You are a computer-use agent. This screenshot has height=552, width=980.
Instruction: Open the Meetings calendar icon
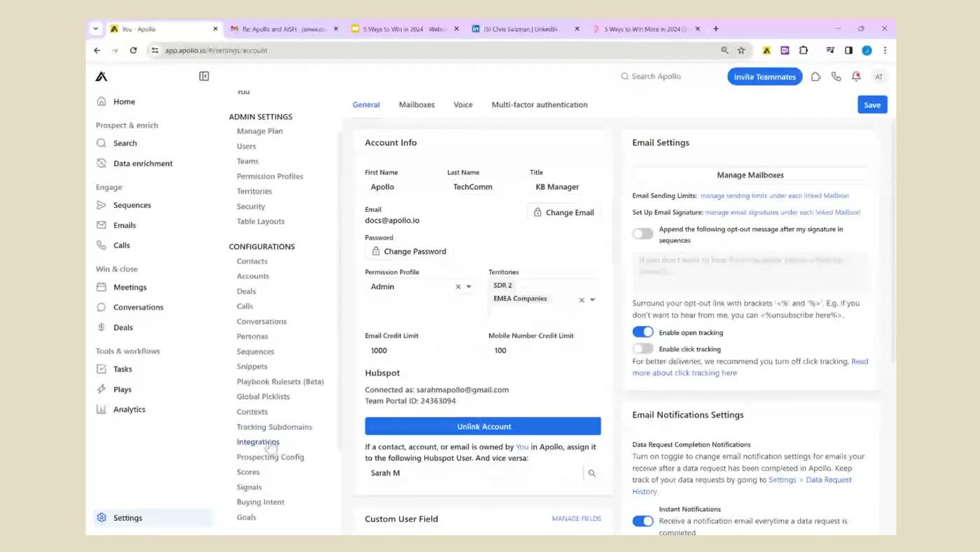101,287
